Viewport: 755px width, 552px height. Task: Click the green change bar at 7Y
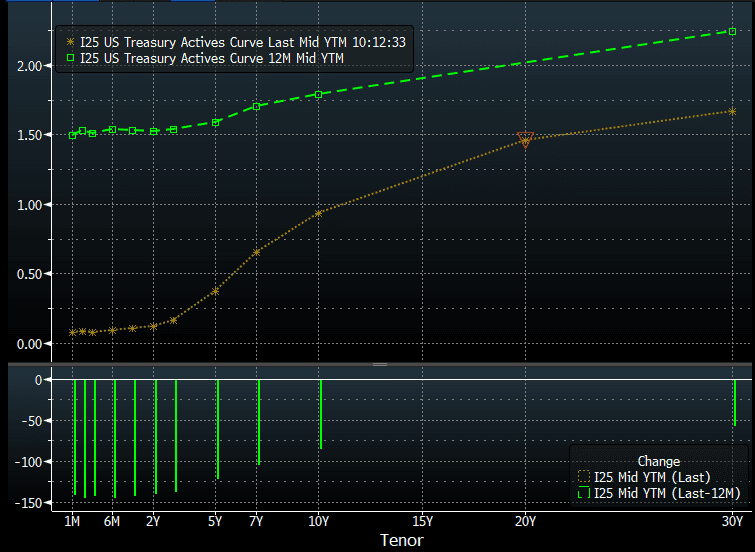pyautogui.click(x=259, y=422)
